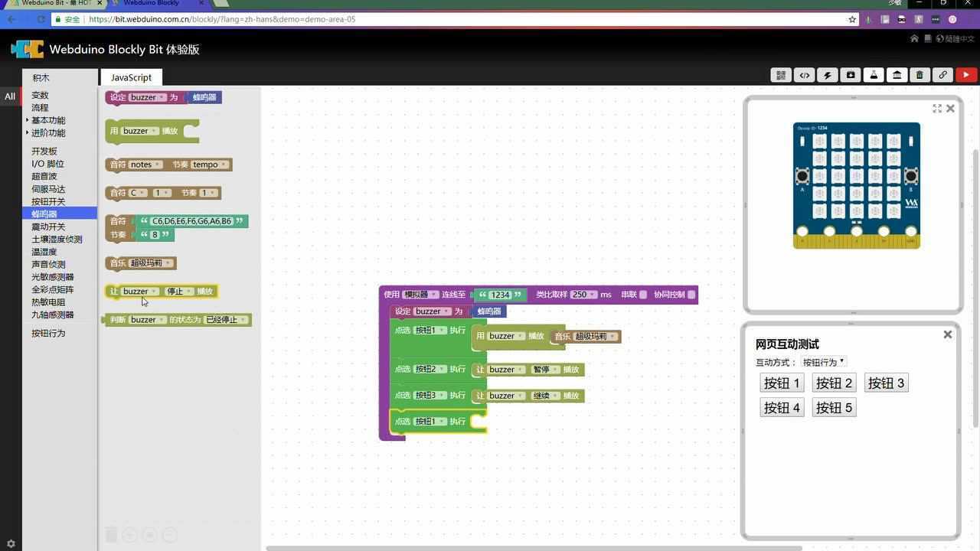The image size is (980, 551).
Task: Close the 网页互动测试 panel
Action: pos(948,334)
